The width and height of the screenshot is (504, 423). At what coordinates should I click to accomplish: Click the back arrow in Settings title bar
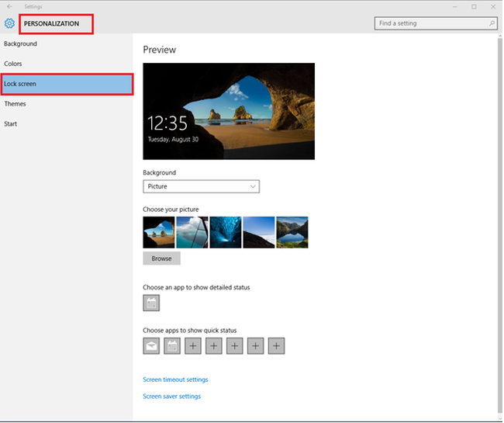9,6
